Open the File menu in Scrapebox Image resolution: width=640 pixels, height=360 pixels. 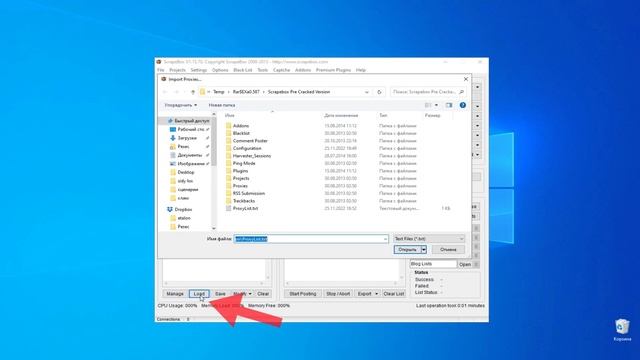pyautogui.click(x=160, y=70)
